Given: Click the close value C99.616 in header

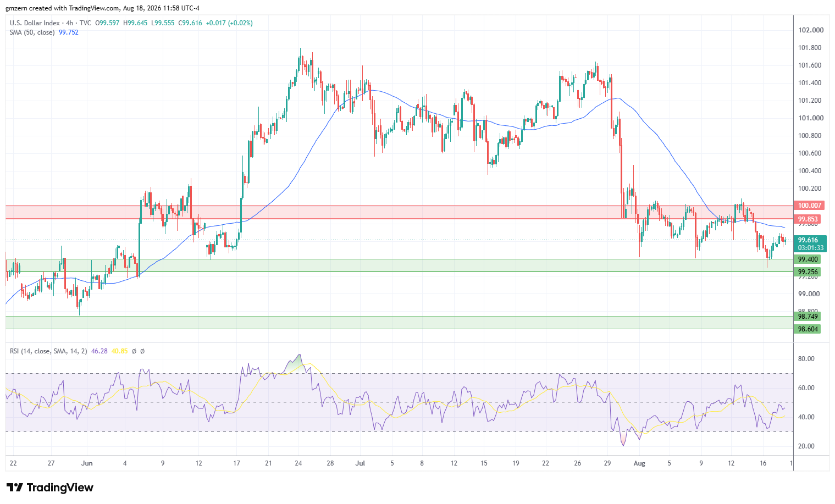Looking at the screenshot, I should coord(190,23).
